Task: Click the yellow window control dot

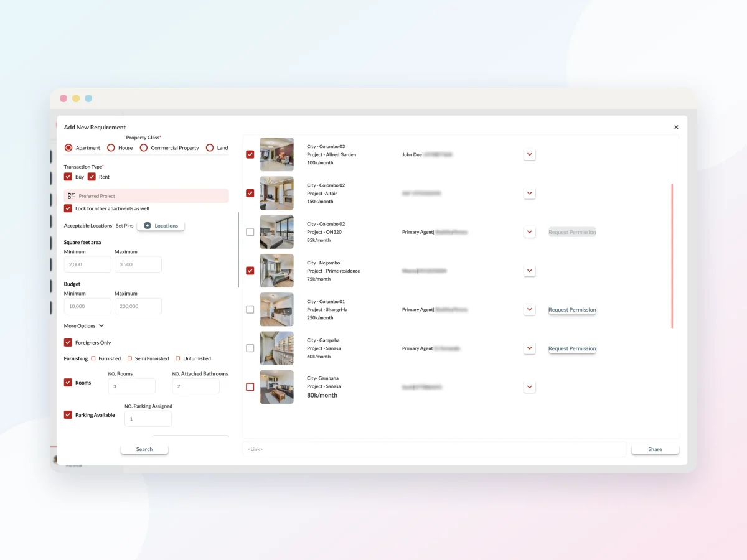Action: click(x=76, y=98)
